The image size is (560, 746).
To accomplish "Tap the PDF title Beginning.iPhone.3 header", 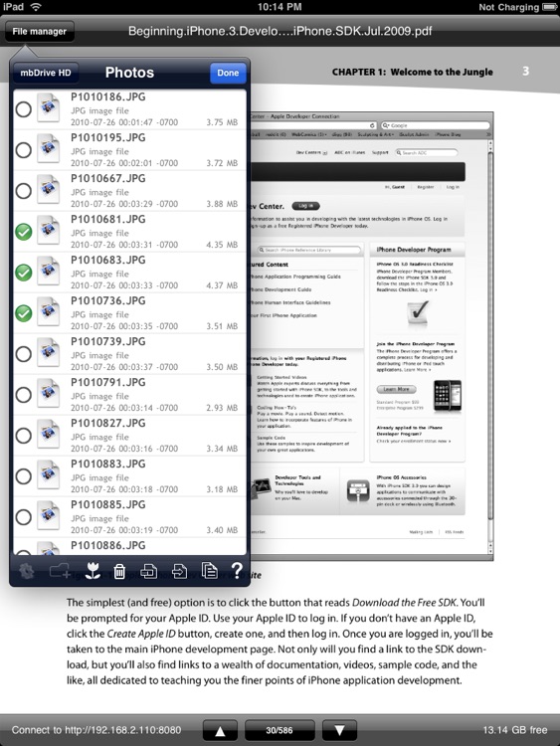I will click(280, 32).
